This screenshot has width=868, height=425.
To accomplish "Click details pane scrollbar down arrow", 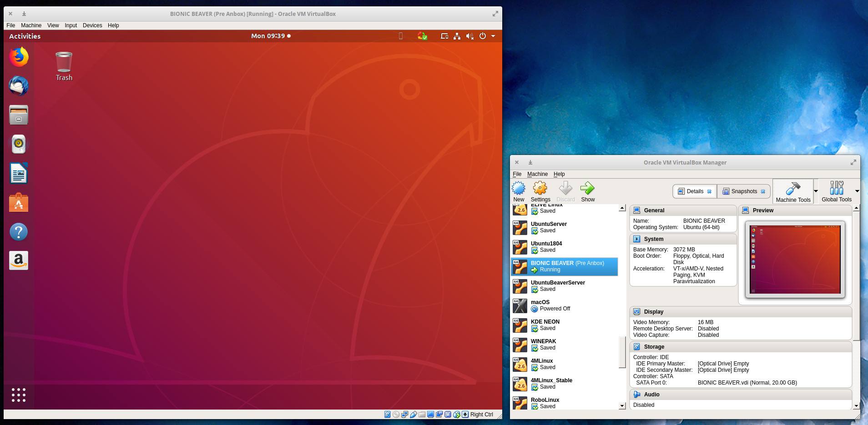I will [x=856, y=406].
